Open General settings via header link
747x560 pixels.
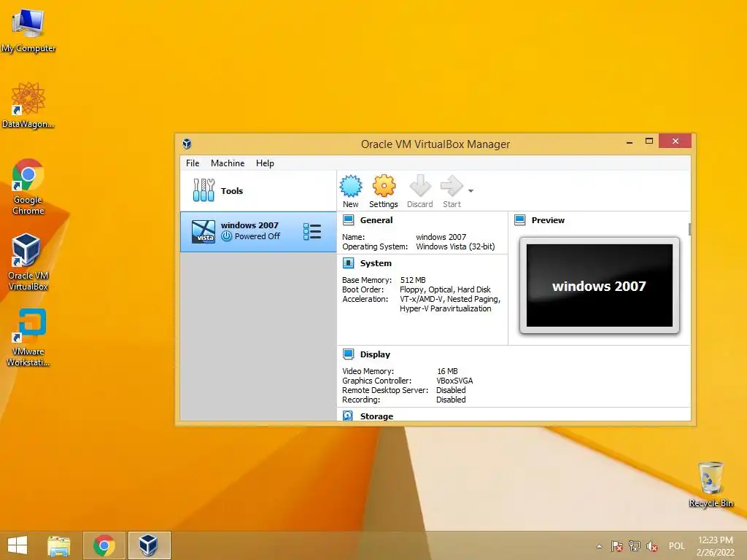click(x=376, y=220)
